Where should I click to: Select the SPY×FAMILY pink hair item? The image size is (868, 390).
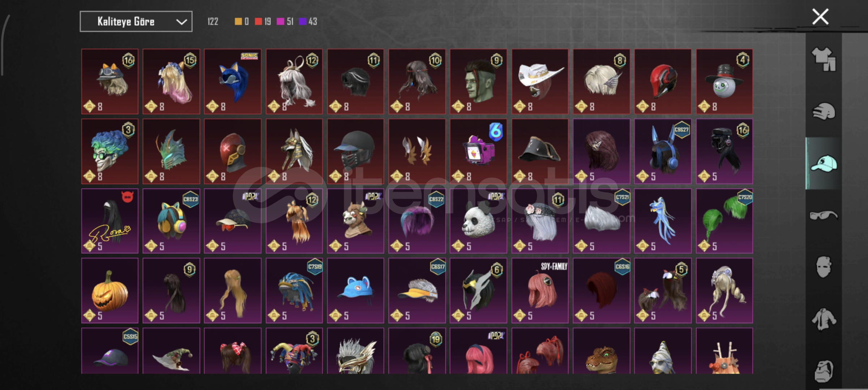point(540,290)
